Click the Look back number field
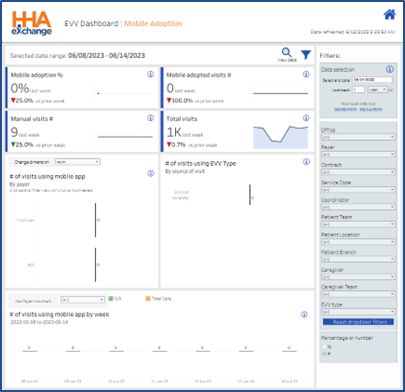The image size is (405, 392). coord(358,90)
